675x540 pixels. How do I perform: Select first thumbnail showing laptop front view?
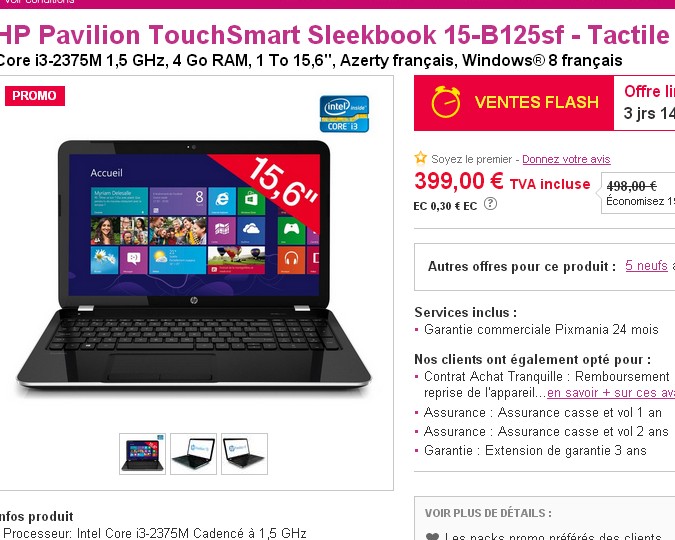pos(142,454)
